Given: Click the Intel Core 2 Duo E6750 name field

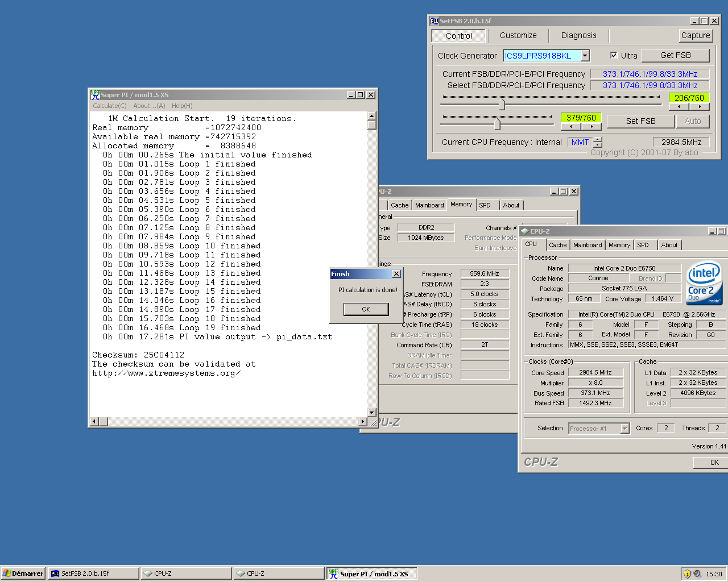Looking at the screenshot, I should coord(624,268).
